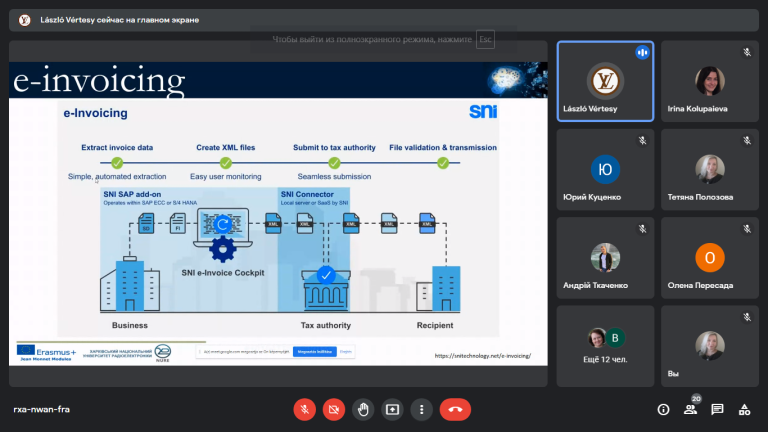
Task: Open the activities panel
Action: point(744,409)
